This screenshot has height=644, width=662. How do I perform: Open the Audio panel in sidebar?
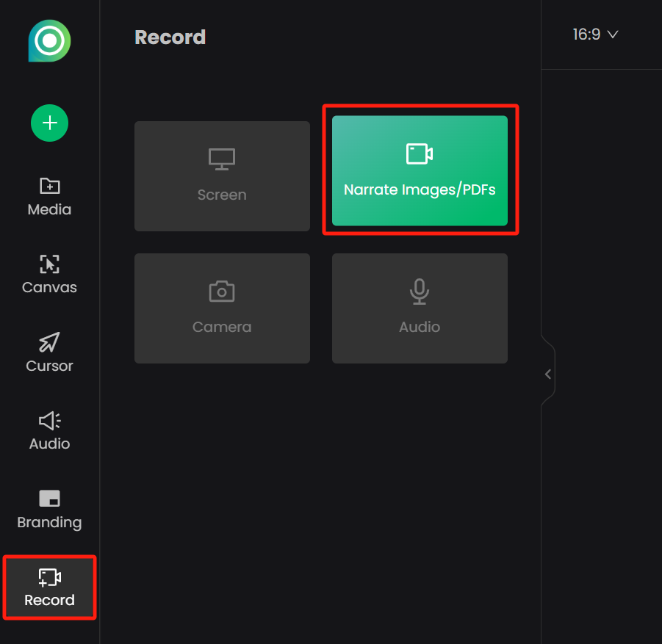(49, 431)
